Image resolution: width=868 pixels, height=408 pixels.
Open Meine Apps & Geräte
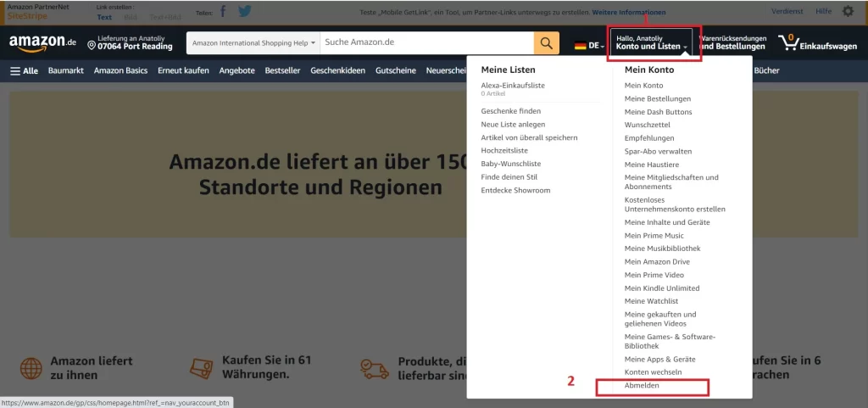[x=659, y=360]
